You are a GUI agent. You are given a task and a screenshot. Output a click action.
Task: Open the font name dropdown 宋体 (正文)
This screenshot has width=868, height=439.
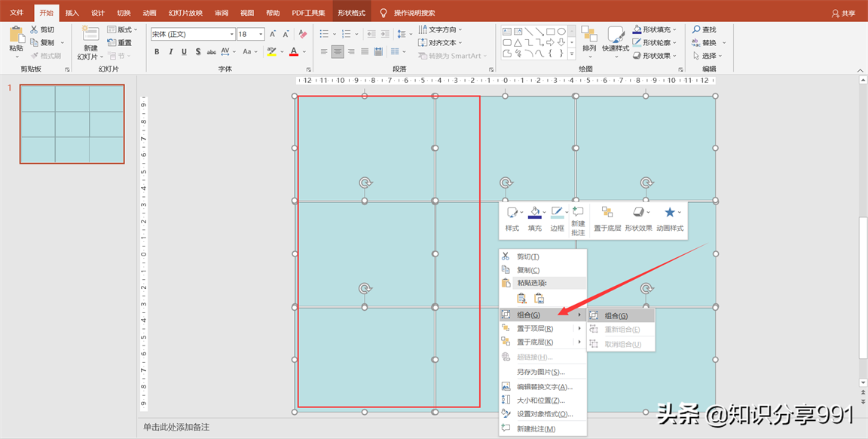pyautogui.click(x=231, y=35)
